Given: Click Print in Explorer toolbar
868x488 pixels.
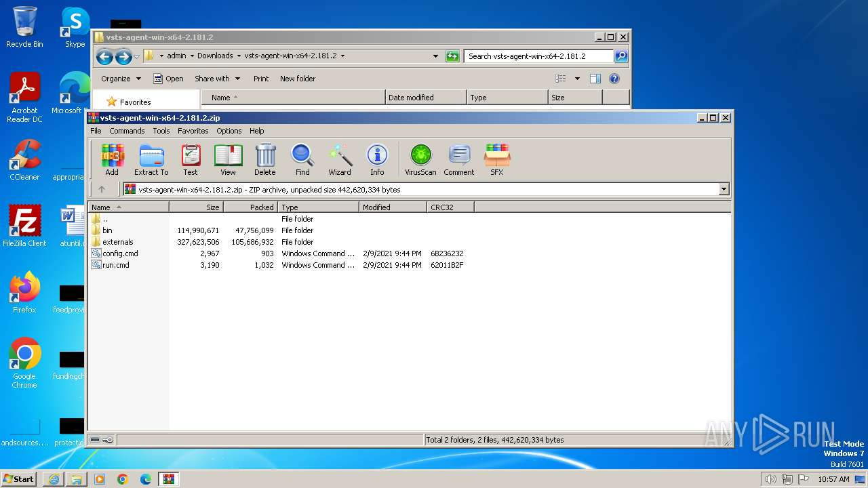Looking at the screenshot, I should (261, 79).
